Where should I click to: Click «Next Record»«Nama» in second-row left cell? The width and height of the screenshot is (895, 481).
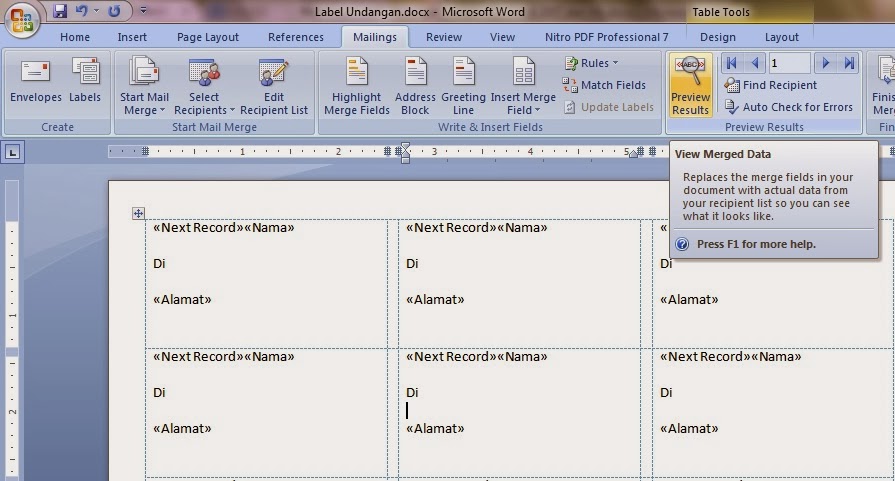pos(224,357)
